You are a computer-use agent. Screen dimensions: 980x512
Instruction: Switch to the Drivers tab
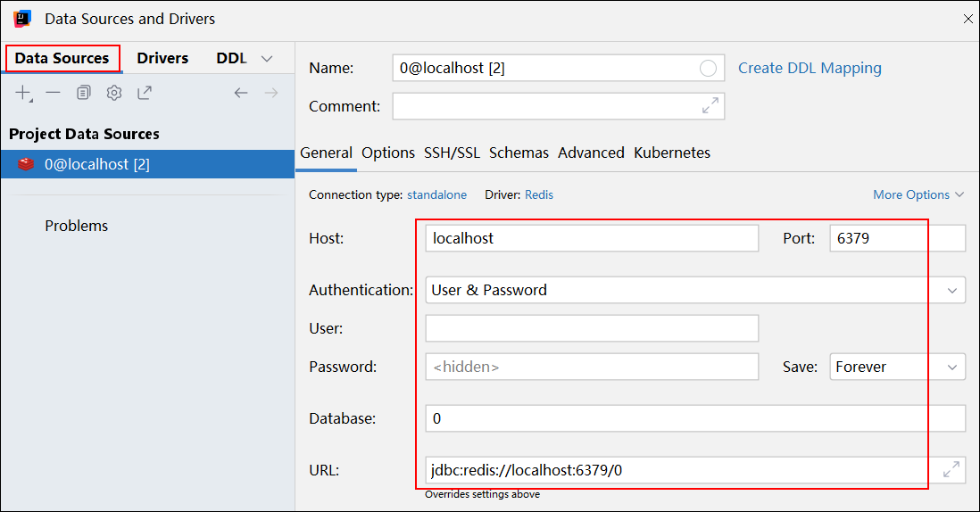162,58
